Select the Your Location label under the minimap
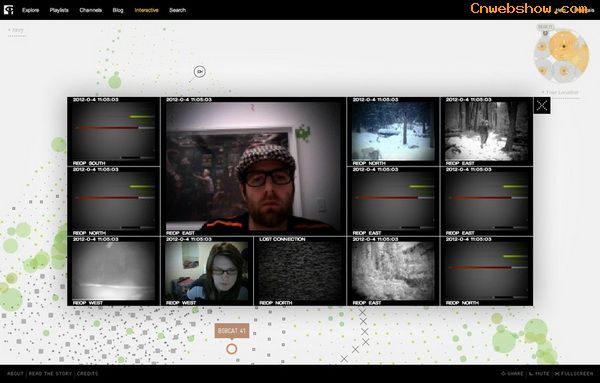The width and height of the screenshot is (600, 383). (x=560, y=92)
